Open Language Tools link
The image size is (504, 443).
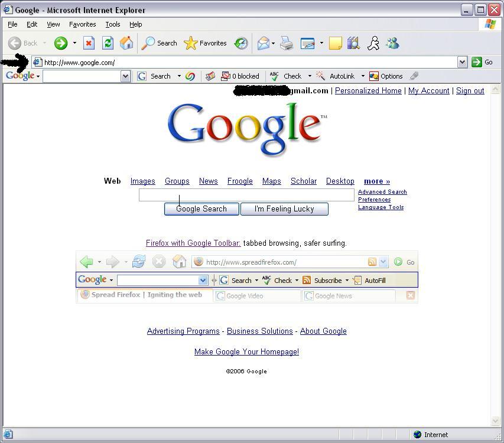[381, 207]
